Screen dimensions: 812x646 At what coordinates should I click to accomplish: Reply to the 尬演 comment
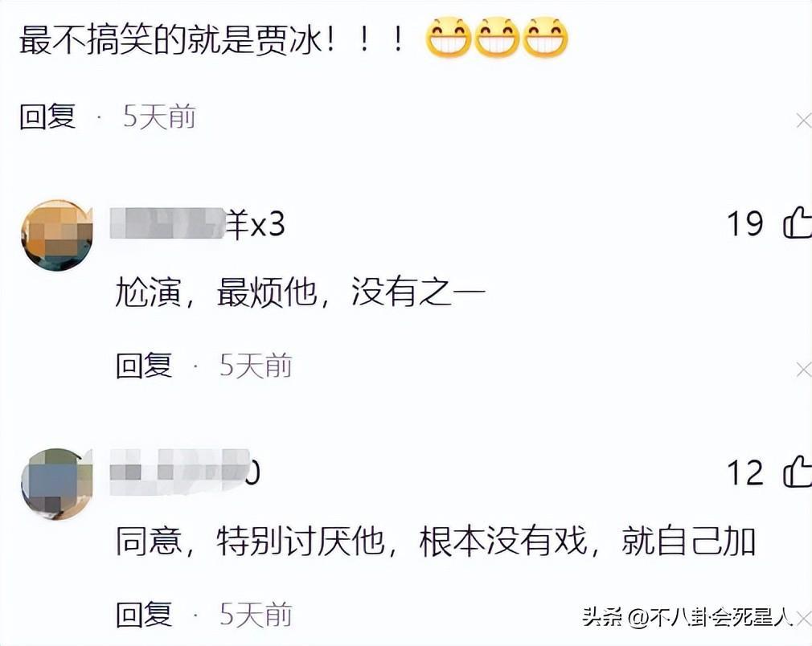144,366
